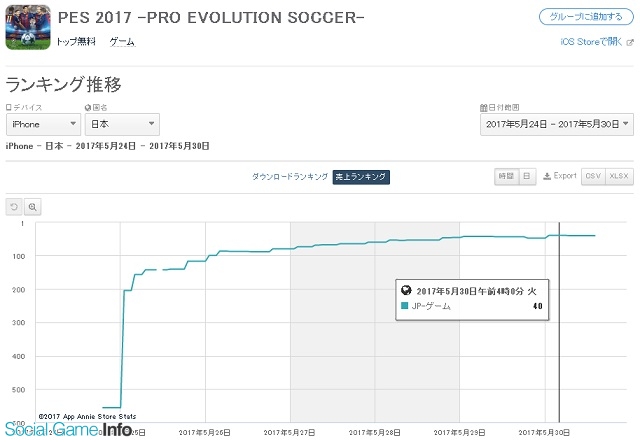This screenshot has height=442, width=640.
Task: Switch to ダウンロードランキング tab
Action: coord(290,177)
